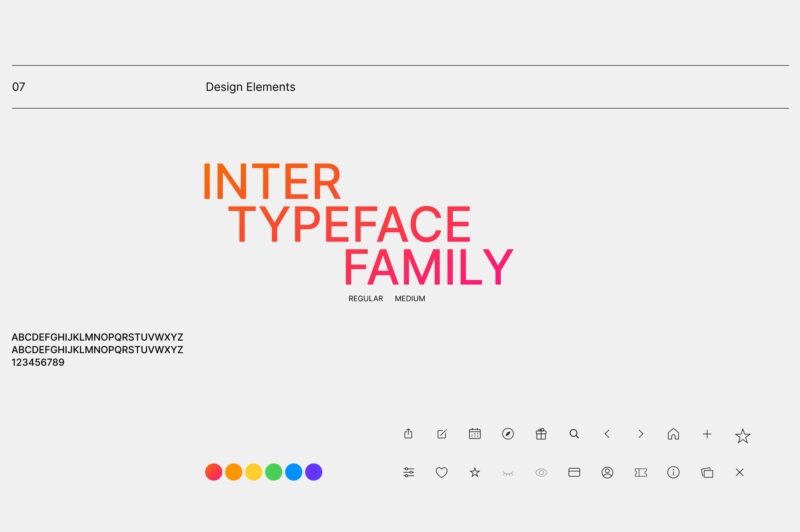Screen dimensions: 800x532
Task: Select the MEDIUM weight label
Action: [410, 299]
